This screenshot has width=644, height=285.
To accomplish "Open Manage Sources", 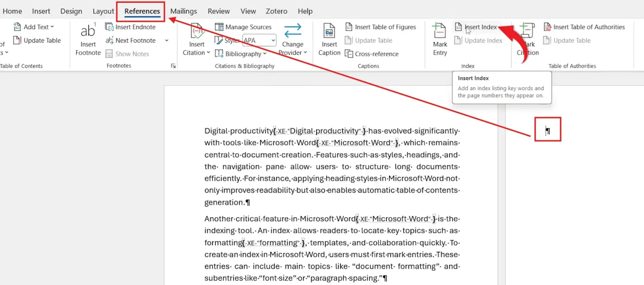I will [x=243, y=27].
